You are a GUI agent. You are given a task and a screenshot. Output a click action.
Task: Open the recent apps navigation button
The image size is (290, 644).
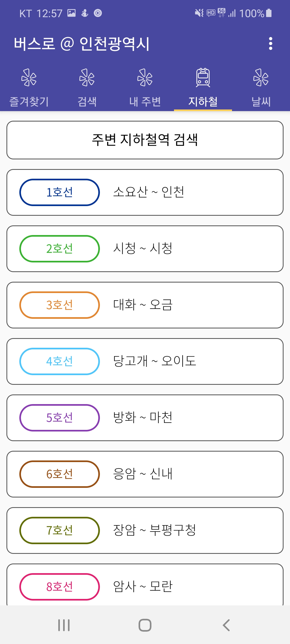click(64, 625)
